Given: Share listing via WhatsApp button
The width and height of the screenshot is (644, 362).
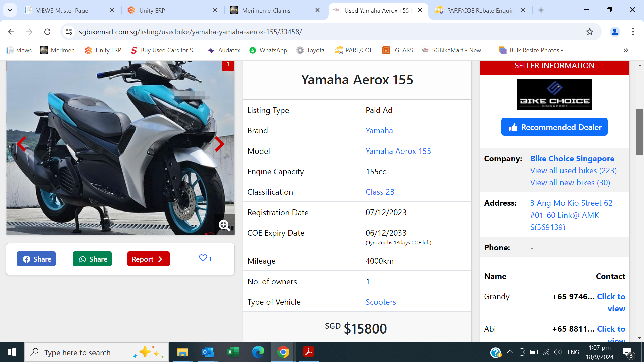Looking at the screenshot, I should click(x=92, y=259).
